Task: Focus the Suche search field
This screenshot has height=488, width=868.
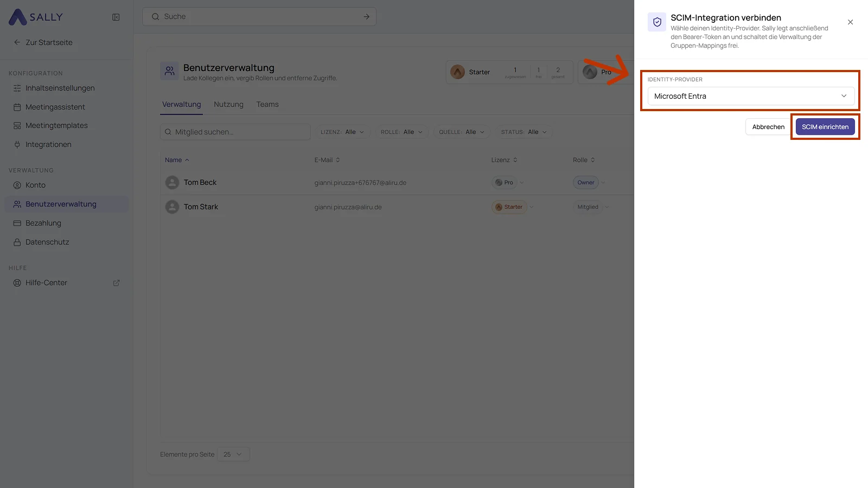Action: [259, 17]
